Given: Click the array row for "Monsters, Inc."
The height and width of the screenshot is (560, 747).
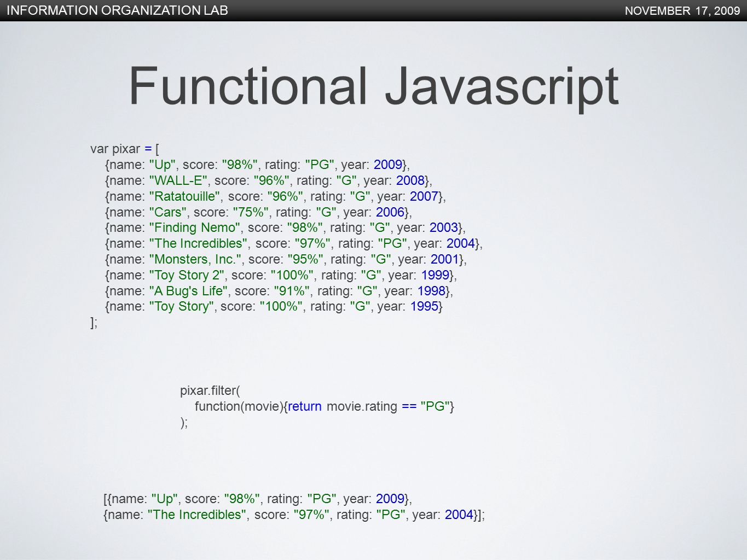Looking at the screenshot, I should (x=286, y=259).
